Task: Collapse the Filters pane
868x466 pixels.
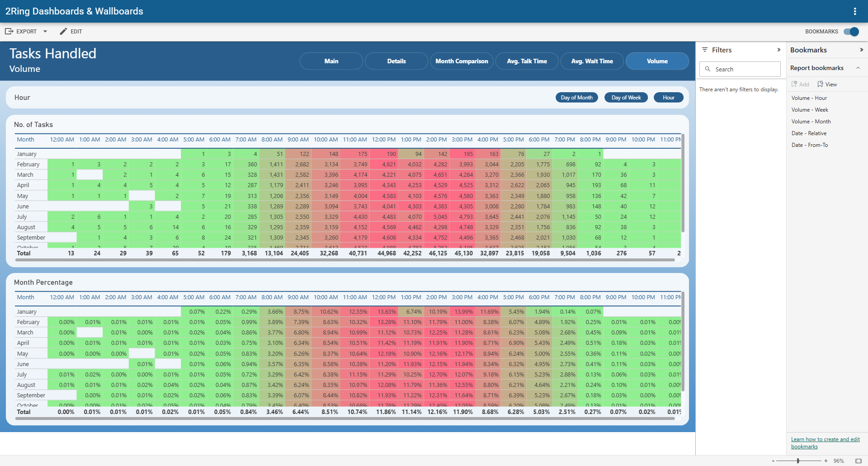Action: pos(779,50)
